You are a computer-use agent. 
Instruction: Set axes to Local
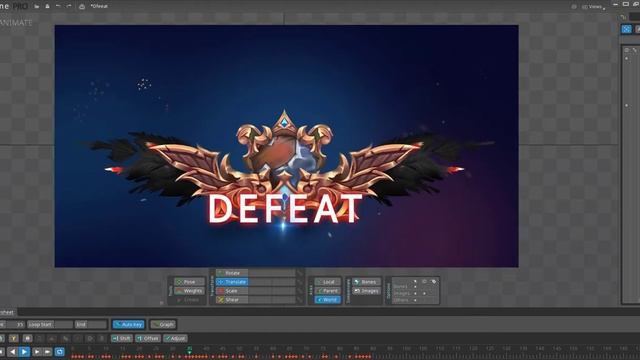328,282
